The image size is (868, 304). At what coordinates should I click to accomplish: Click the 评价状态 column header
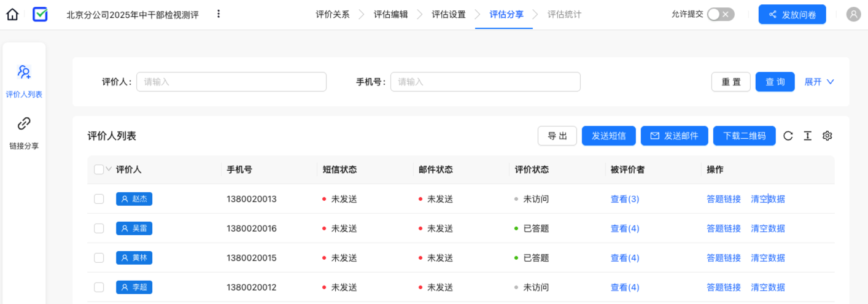532,170
